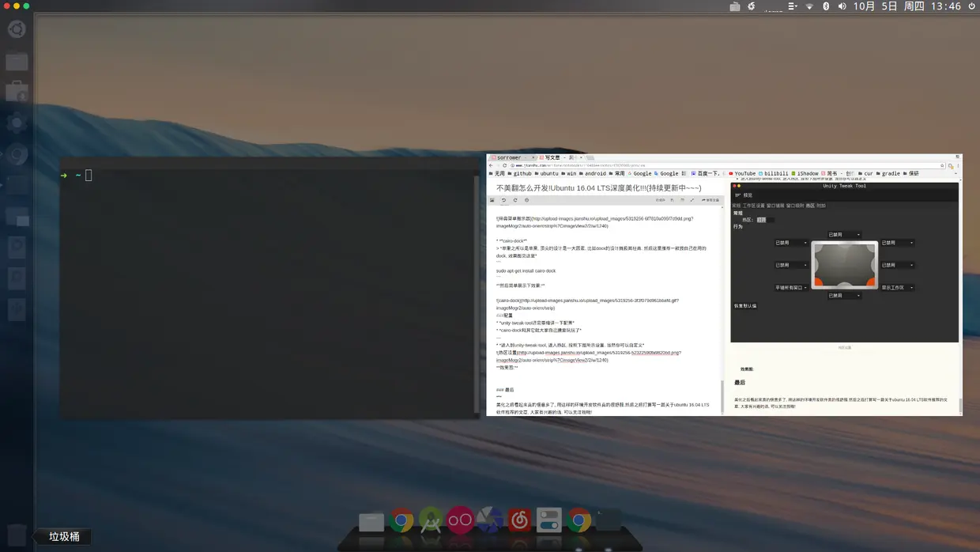The height and width of the screenshot is (552, 980).
Task: Select the 工作区设置 tab in Tweak Tool
Action: [753, 206]
